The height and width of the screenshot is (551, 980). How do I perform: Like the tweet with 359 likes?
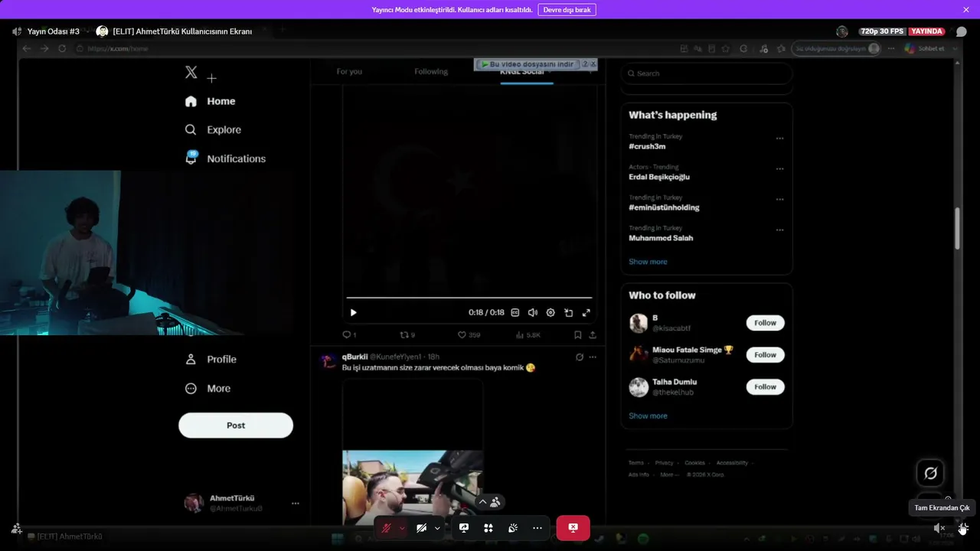point(469,335)
